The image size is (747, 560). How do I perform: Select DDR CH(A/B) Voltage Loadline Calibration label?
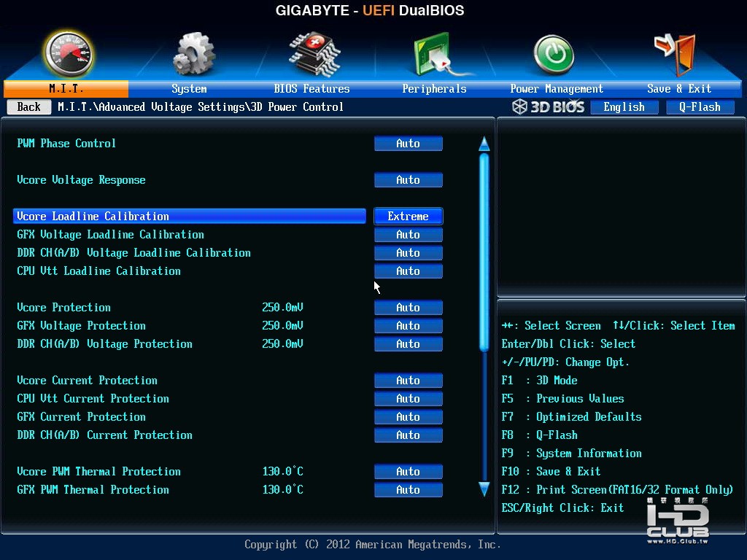(134, 253)
